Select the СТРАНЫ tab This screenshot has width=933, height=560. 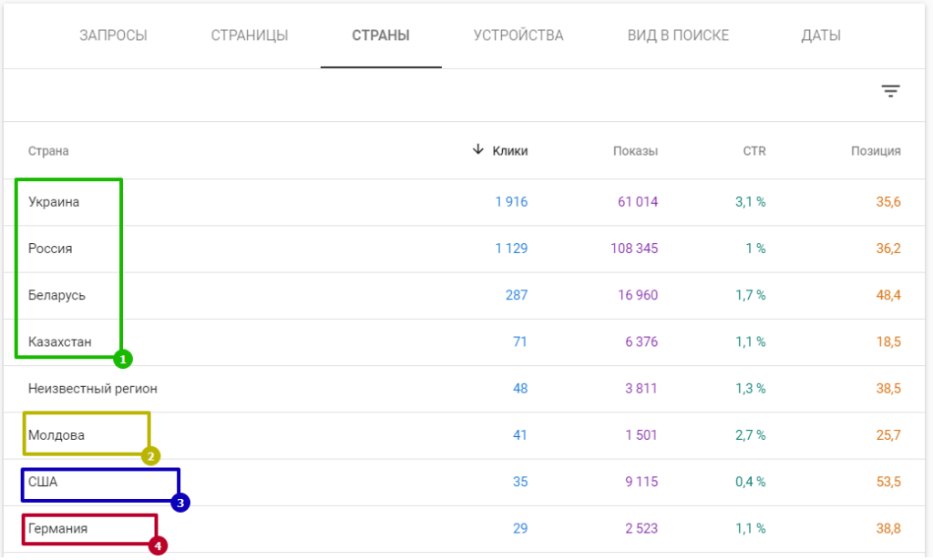(x=381, y=36)
